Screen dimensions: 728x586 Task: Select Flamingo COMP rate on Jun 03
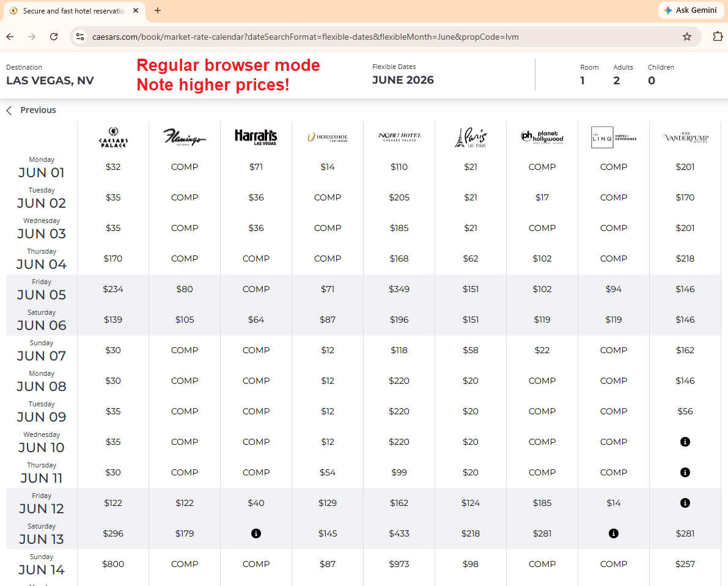(x=185, y=229)
